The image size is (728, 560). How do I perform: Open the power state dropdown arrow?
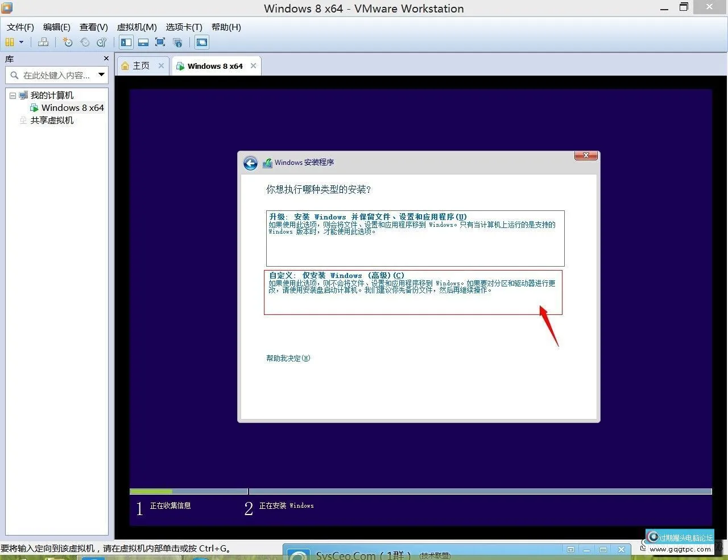20,42
